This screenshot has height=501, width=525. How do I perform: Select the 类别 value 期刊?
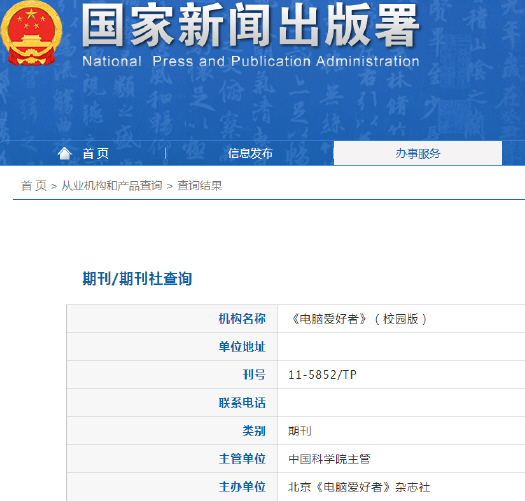tap(300, 431)
